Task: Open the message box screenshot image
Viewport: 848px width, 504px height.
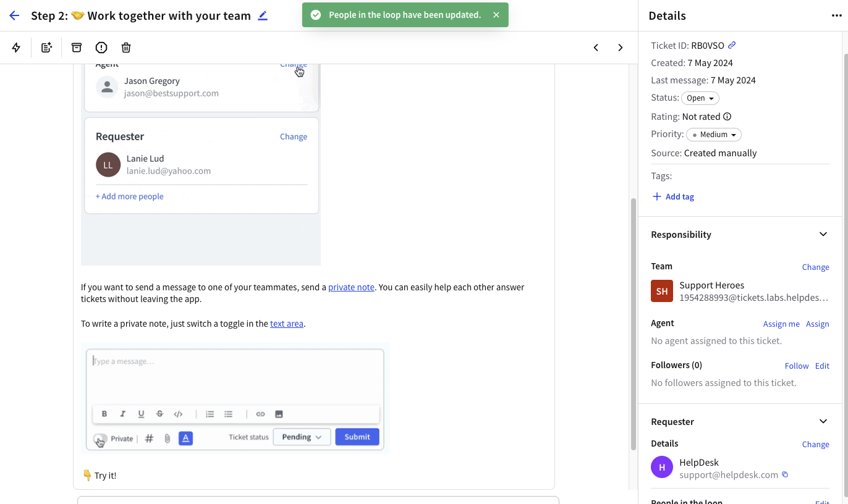Action: coord(235,398)
